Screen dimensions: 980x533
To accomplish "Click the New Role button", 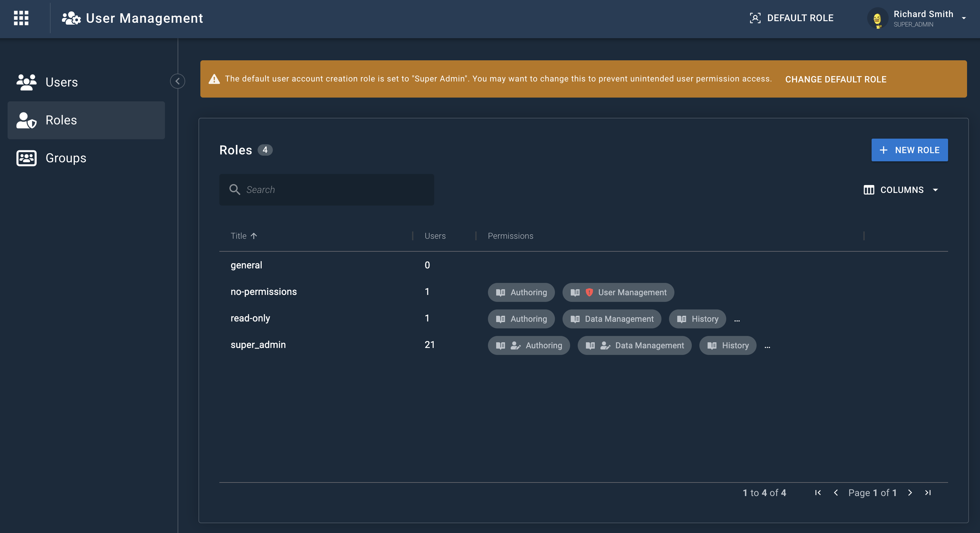I will click(x=909, y=150).
